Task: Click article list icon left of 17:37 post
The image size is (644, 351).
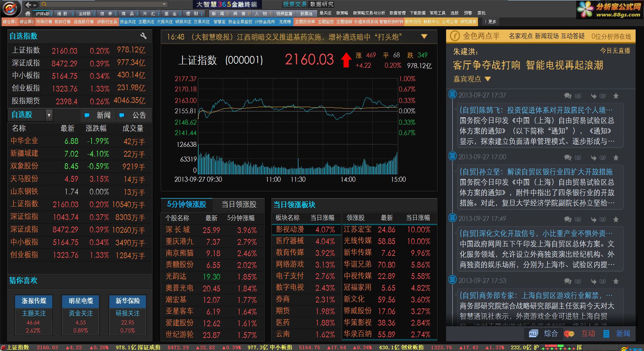Action: pos(452,94)
